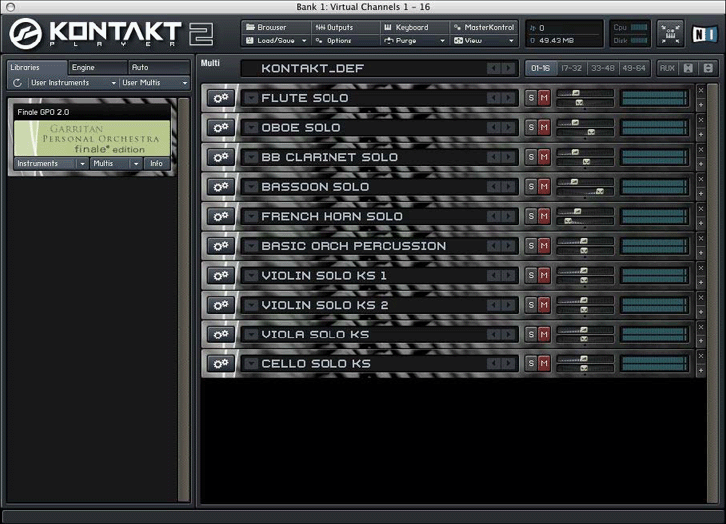Viewport: 726px width, 524px height.
Task: Open Flute Solo instrument edit gears
Action: tap(220, 98)
